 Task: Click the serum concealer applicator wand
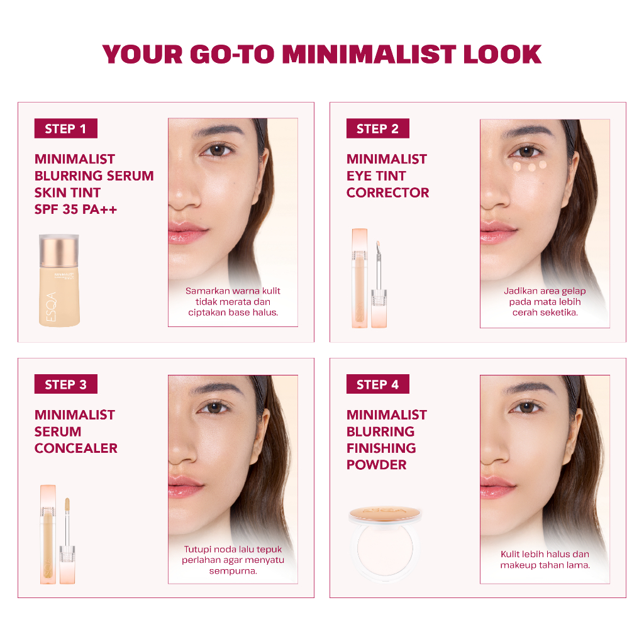pyautogui.click(x=67, y=540)
